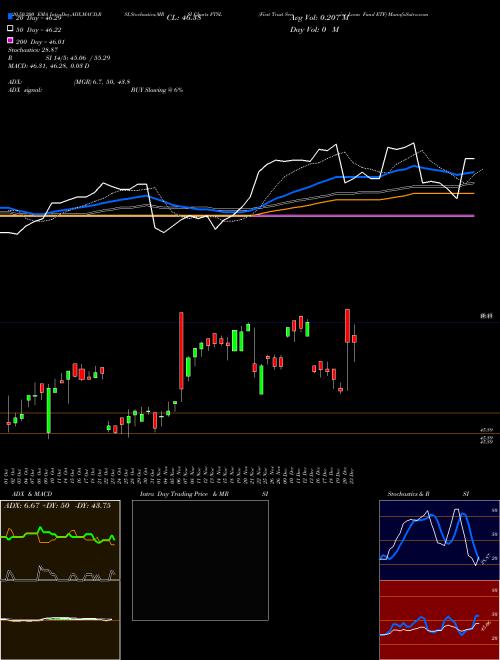The width and height of the screenshot is (500, 660).
Task: Click the magenta 200 Day EMA legend swatch
Action: (10, 40)
